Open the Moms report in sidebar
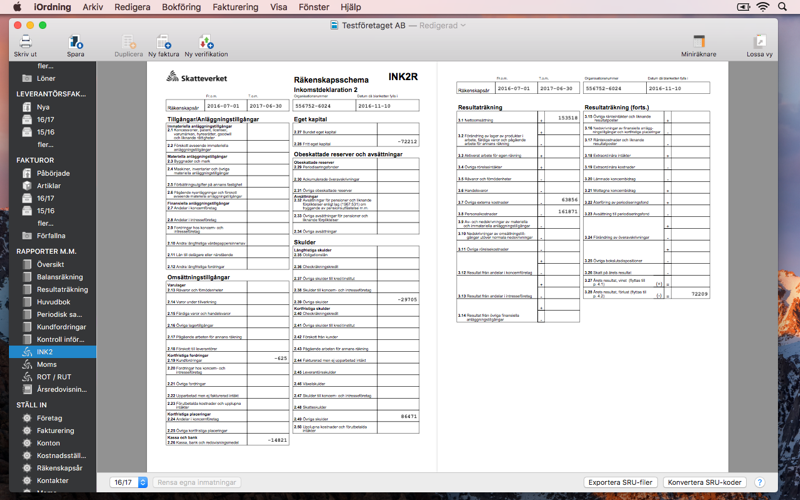The width and height of the screenshot is (800, 500). tap(46, 364)
